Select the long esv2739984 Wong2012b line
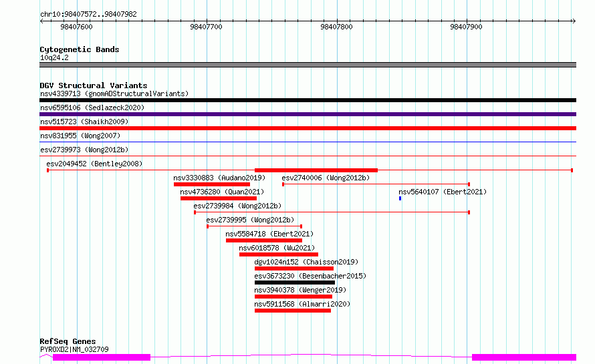This screenshot has height=364, width=595. click(332, 212)
